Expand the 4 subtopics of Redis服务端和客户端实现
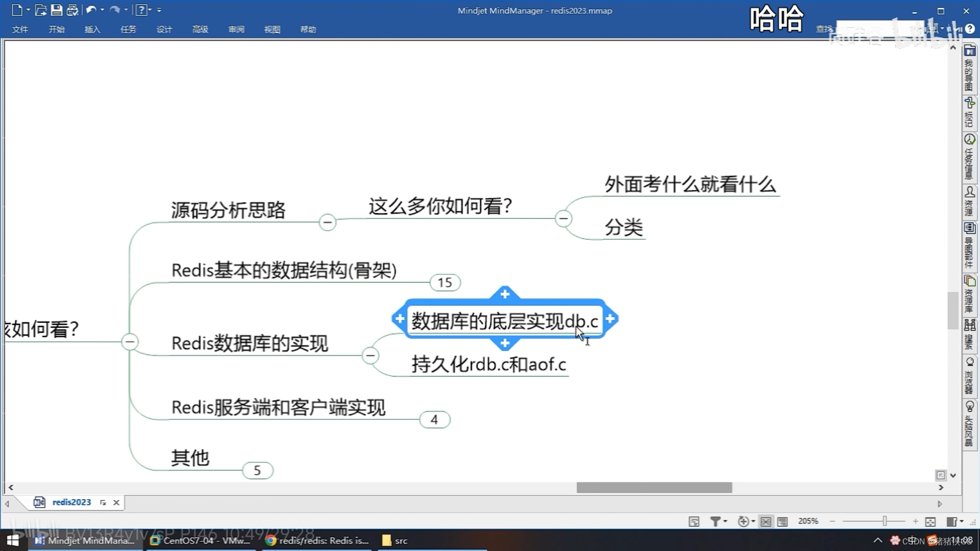The height and width of the screenshot is (551, 980). click(434, 419)
